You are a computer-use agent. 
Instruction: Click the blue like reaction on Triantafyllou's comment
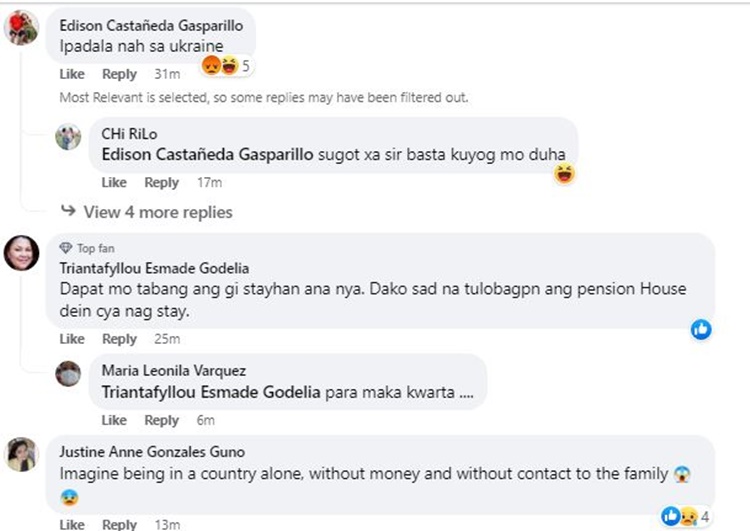pos(701,329)
